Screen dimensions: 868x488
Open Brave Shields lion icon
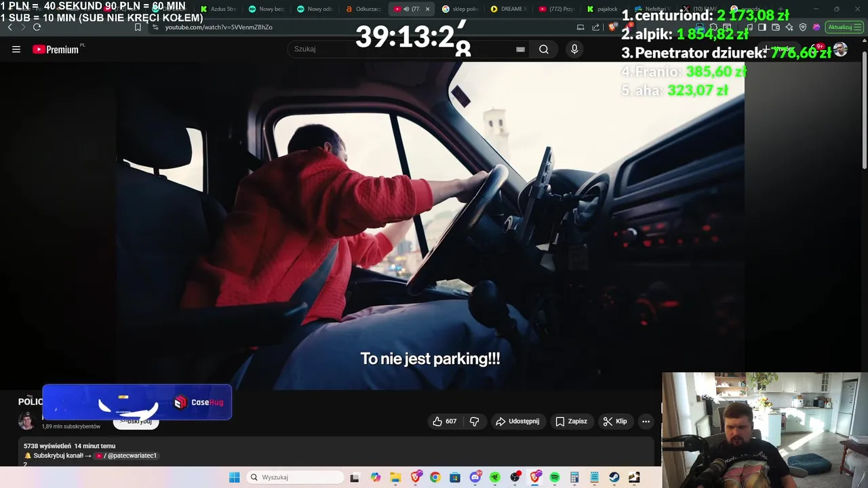pos(613,27)
